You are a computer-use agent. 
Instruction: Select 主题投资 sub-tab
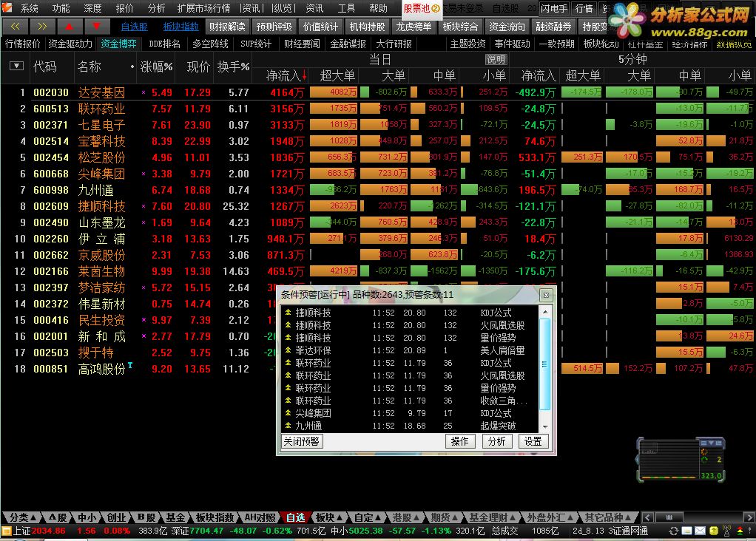coord(468,44)
